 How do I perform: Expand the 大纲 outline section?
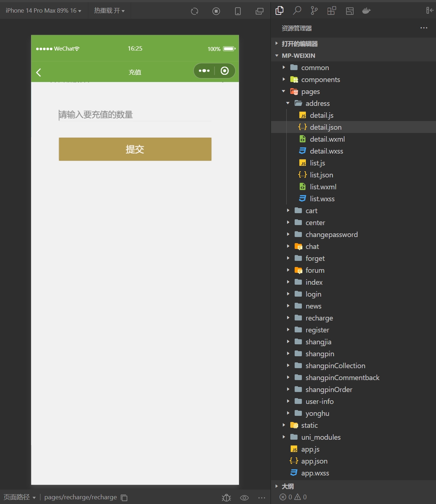pyautogui.click(x=353, y=486)
